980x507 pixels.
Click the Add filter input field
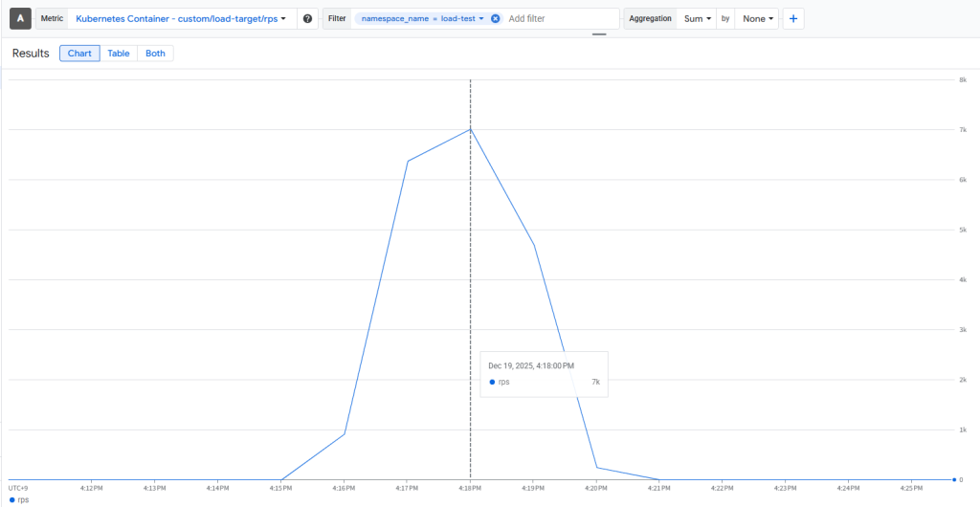point(560,18)
